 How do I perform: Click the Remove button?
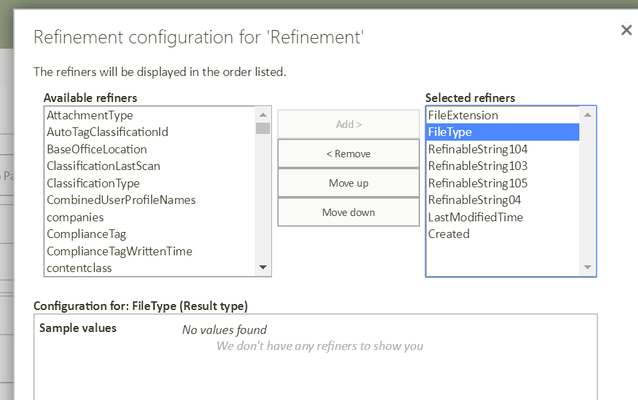[x=348, y=154]
